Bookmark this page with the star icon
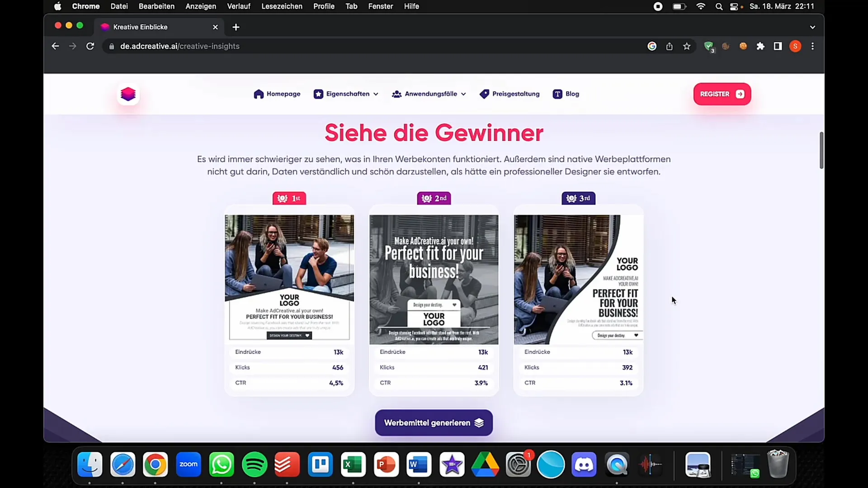 687,46
